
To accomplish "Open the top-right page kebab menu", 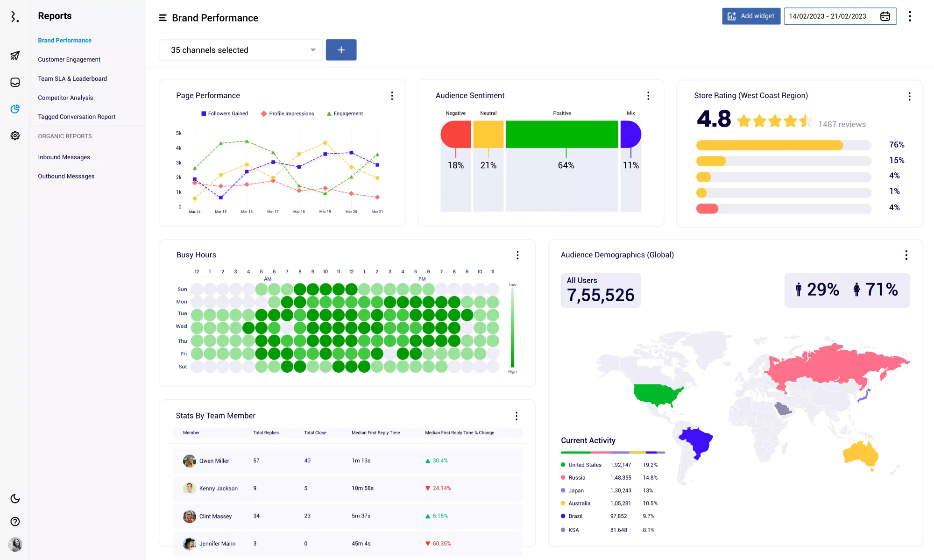I will coord(910,16).
